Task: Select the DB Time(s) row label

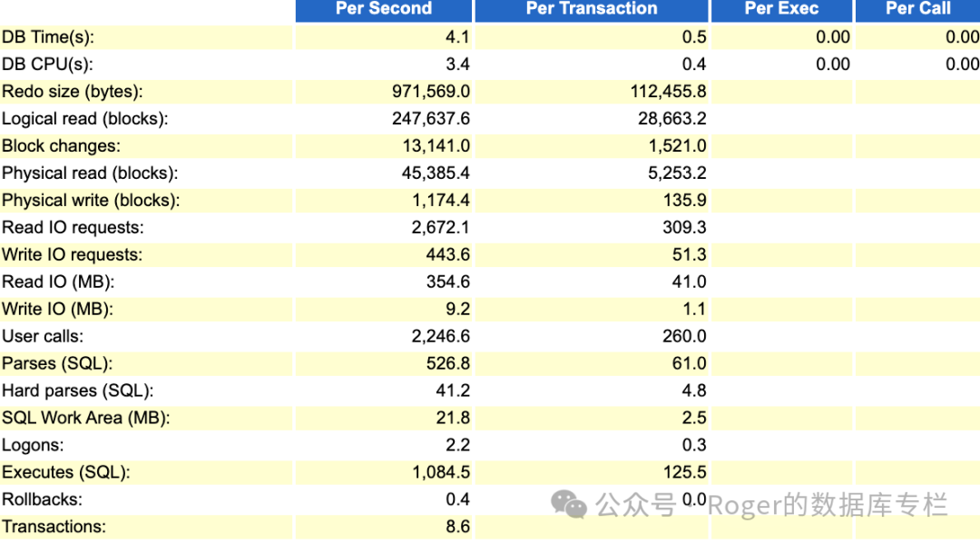Action: click(x=48, y=37)
